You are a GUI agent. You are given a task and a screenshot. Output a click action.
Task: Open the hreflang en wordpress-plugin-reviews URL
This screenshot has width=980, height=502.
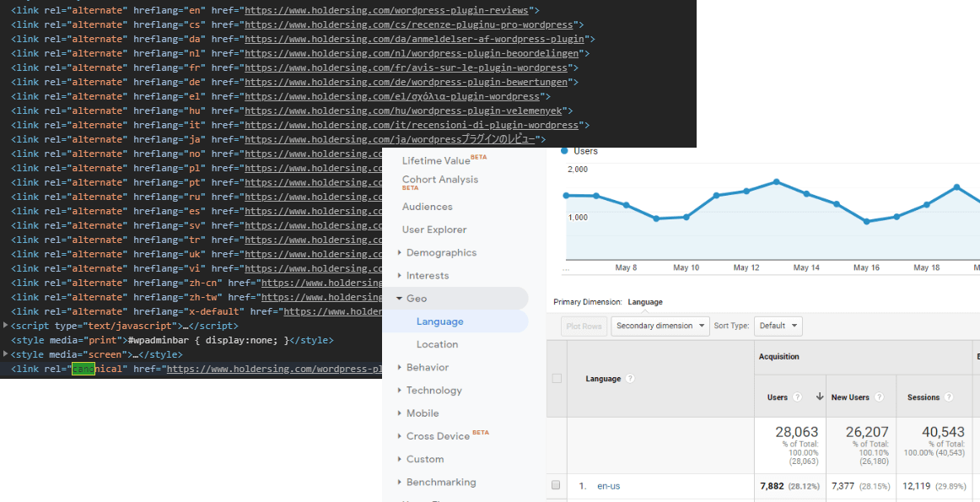point(387,11)
